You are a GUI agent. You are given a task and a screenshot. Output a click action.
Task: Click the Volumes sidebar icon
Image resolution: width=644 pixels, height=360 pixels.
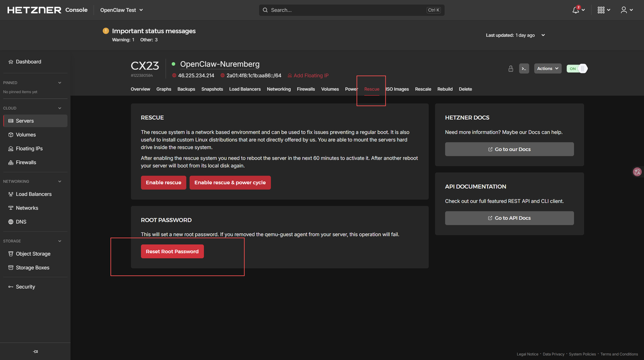click(11, 135)
